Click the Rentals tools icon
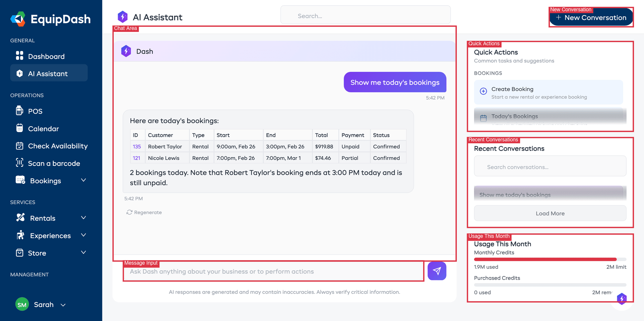 pyautogui.click(x=20, y=217)
